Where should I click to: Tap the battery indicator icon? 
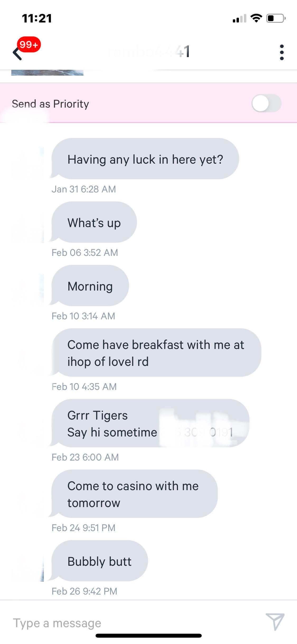(x=276, y=18)
